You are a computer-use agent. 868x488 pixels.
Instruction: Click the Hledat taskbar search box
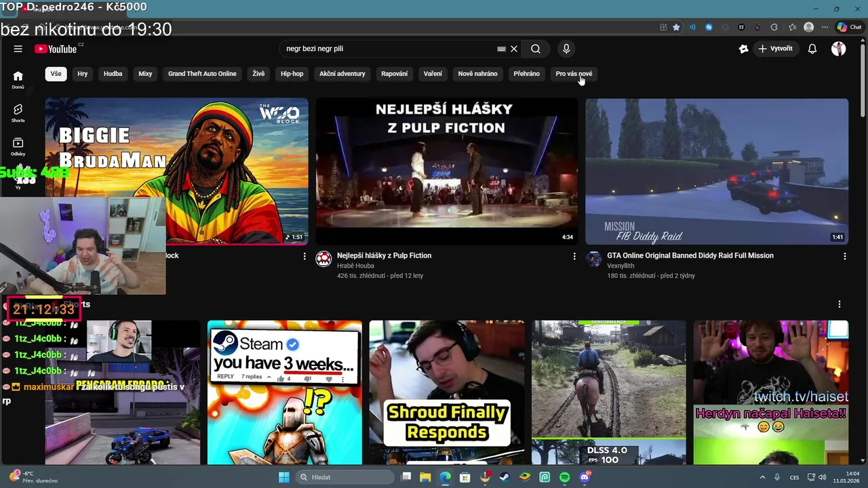[345, 477]
